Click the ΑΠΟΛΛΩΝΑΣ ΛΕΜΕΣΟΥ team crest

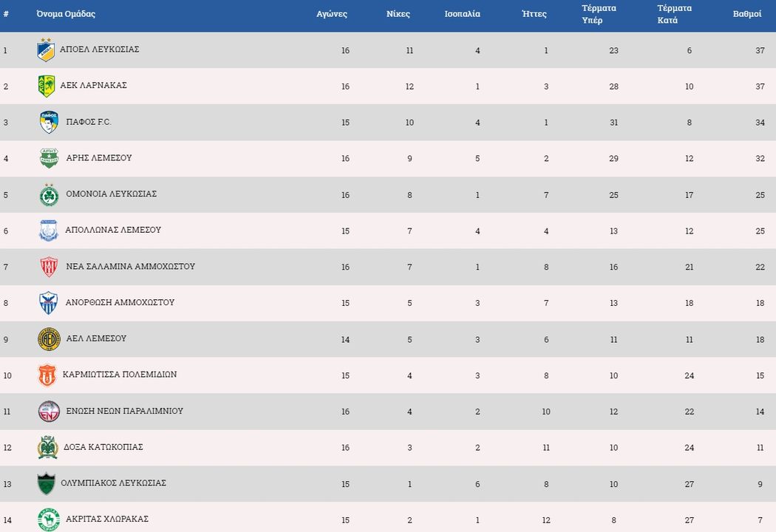coord(49,231)
